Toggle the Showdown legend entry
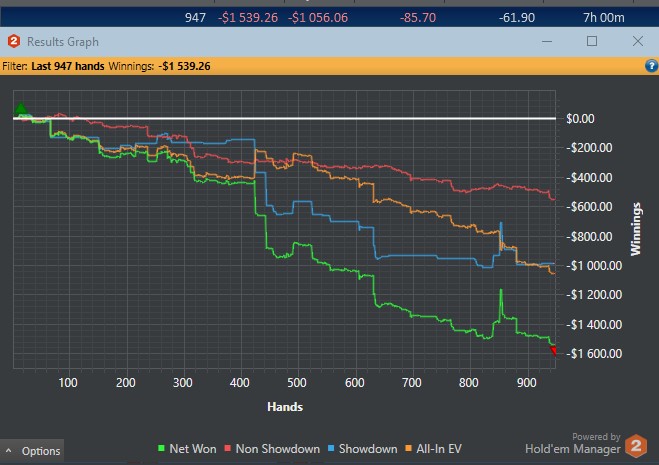Screen dimensions: 659x465 click(363, 449)
